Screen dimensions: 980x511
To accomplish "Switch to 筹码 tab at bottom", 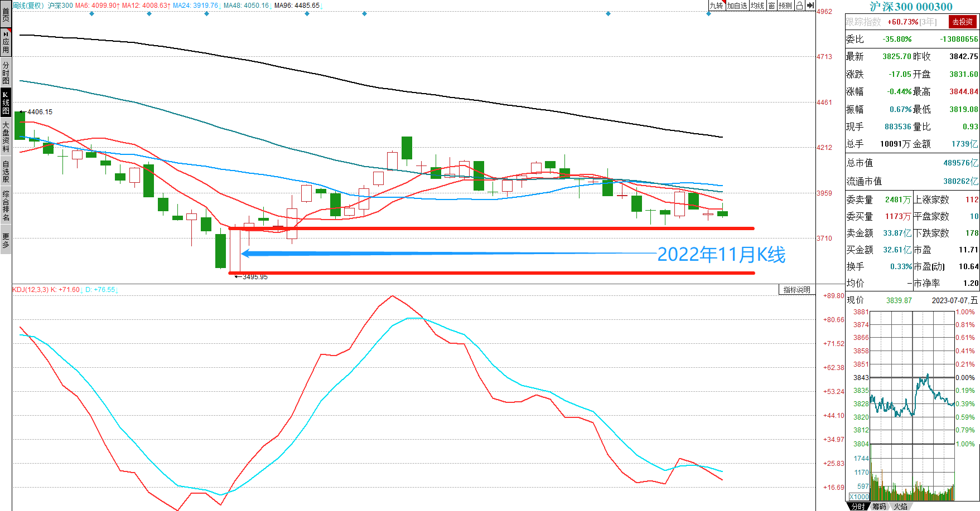I will (879, 507).
